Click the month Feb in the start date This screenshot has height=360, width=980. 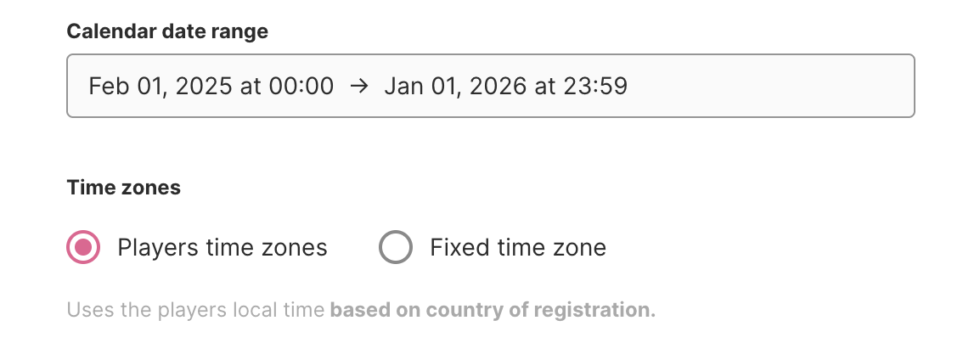[105, 86]
